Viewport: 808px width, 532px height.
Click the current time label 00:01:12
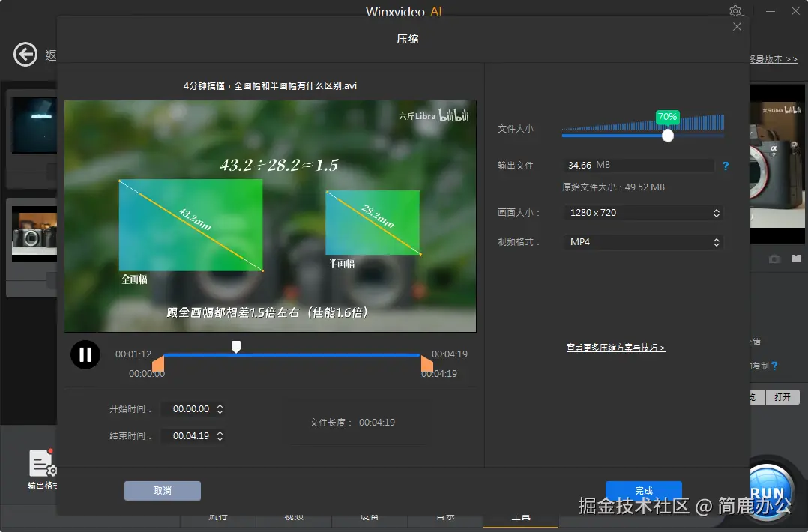click(x=133, y=354)
